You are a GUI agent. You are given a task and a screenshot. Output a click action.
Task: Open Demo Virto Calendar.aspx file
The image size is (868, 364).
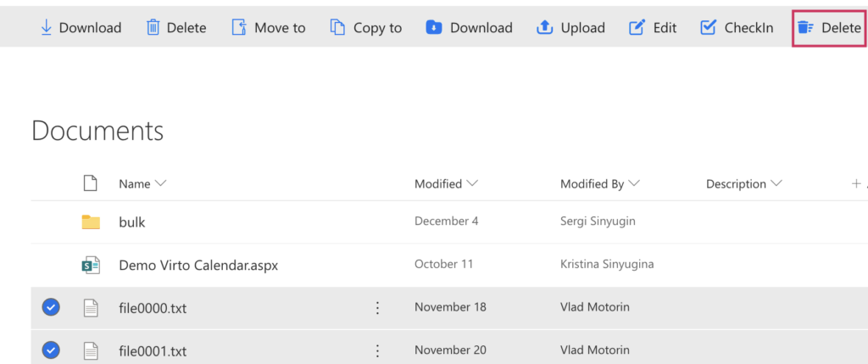(x=198, y=266)
